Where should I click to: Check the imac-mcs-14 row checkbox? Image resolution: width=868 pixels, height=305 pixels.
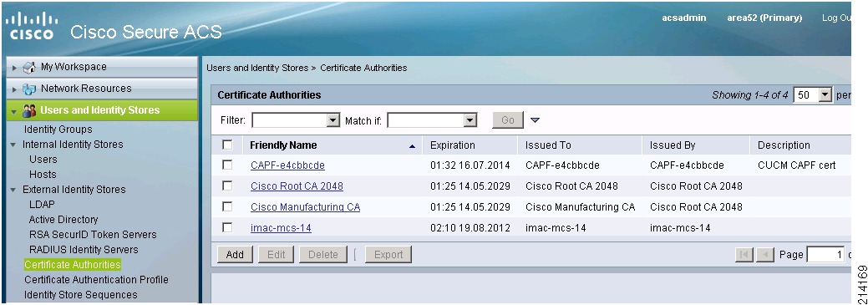(227, 227)
